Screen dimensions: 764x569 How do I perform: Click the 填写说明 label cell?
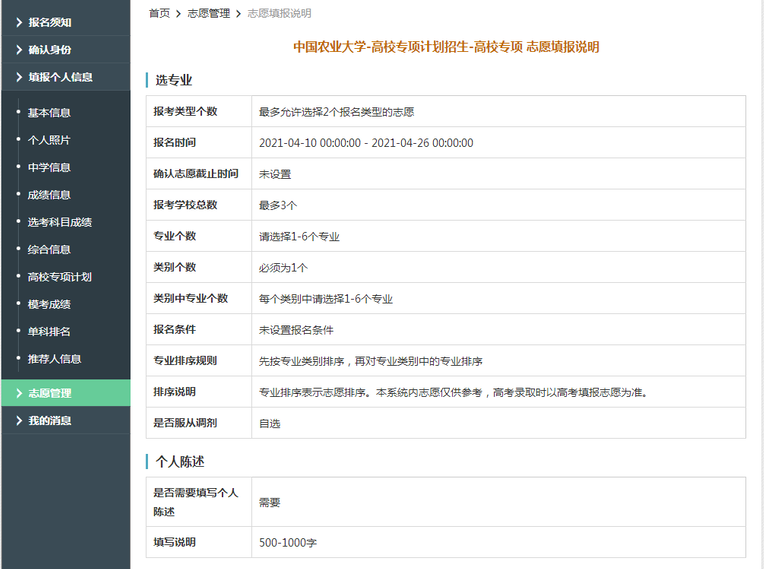(199, 542)
